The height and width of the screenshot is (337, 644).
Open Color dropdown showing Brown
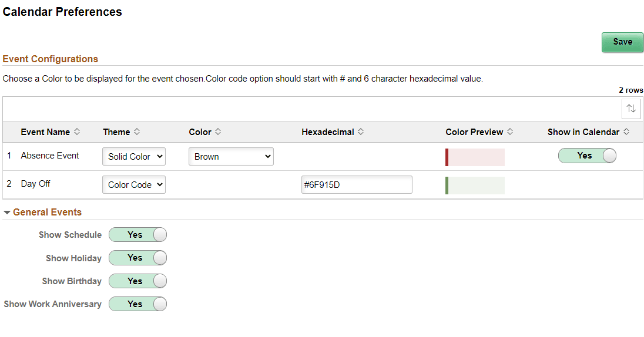232,156
